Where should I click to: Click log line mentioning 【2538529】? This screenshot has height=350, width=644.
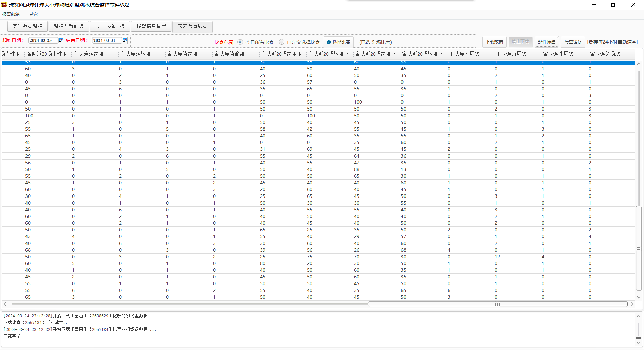pos(80,316)
